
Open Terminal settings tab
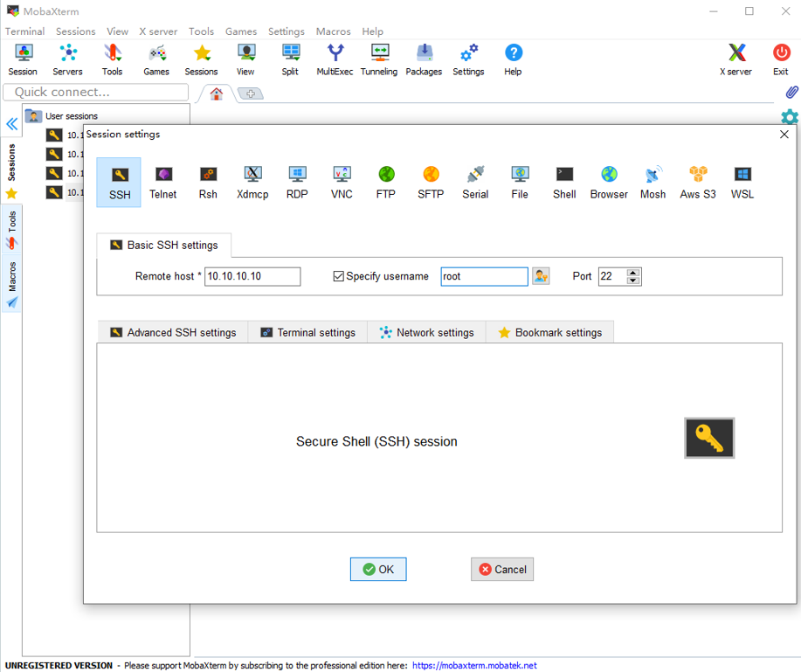click(x=308, y=333)
